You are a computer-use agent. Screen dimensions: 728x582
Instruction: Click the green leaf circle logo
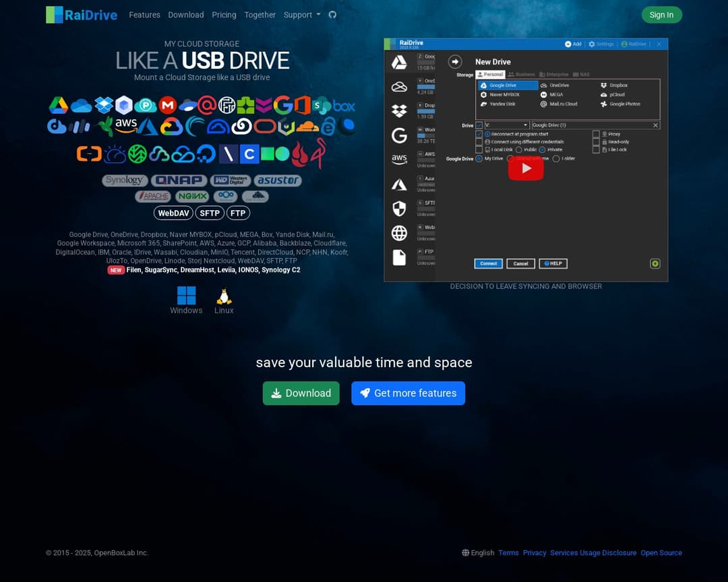138,154
